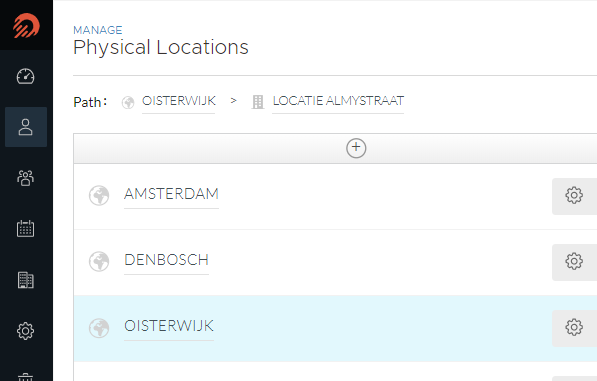Open the user groups icon in sidebar
This screenshot has height=381, width=597.
tap(26, 178)
